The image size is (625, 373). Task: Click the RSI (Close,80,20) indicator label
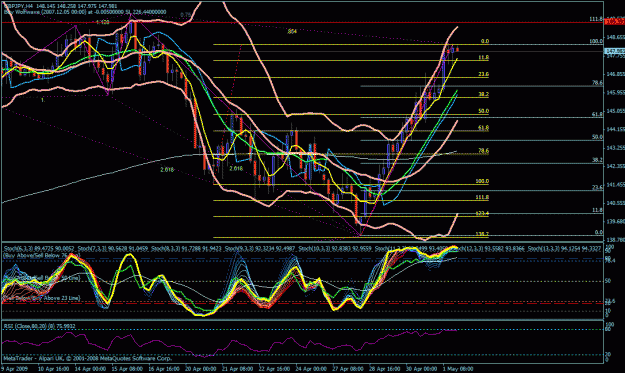(x=39, y=326)
